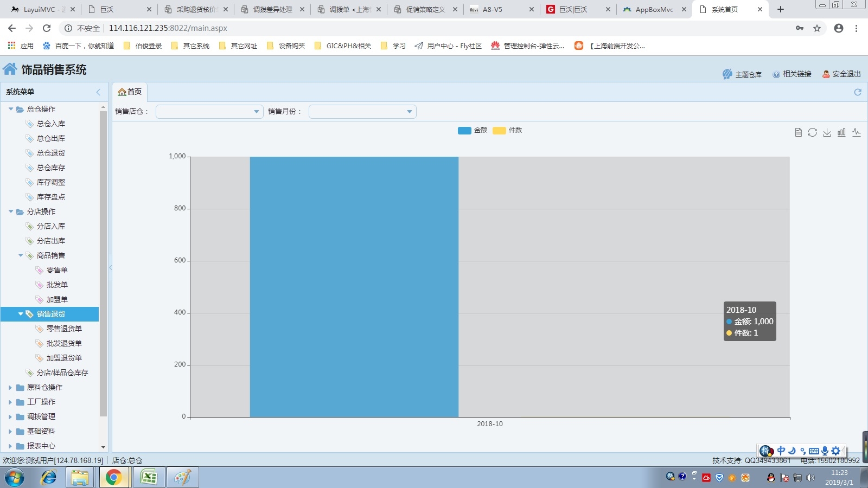Click browser back arrow
The width and height of the screenshot is (868, 488).
pos(12,28)
